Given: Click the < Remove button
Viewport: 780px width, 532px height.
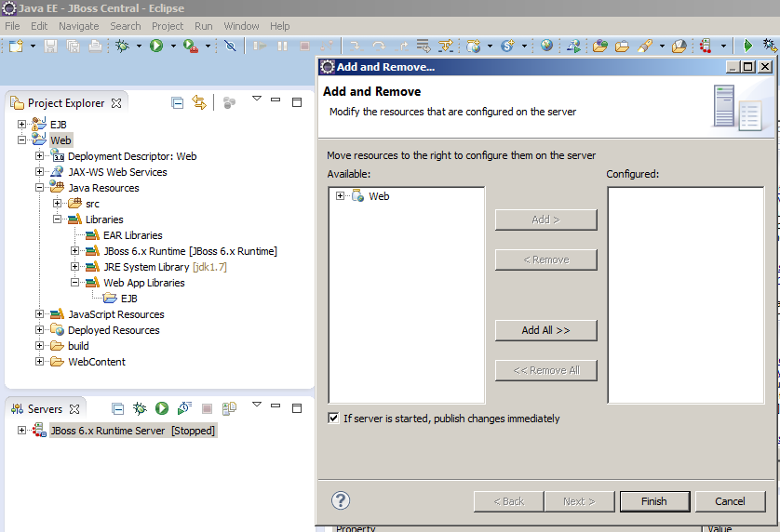Looking at the screenshot, I should (545, 259).
